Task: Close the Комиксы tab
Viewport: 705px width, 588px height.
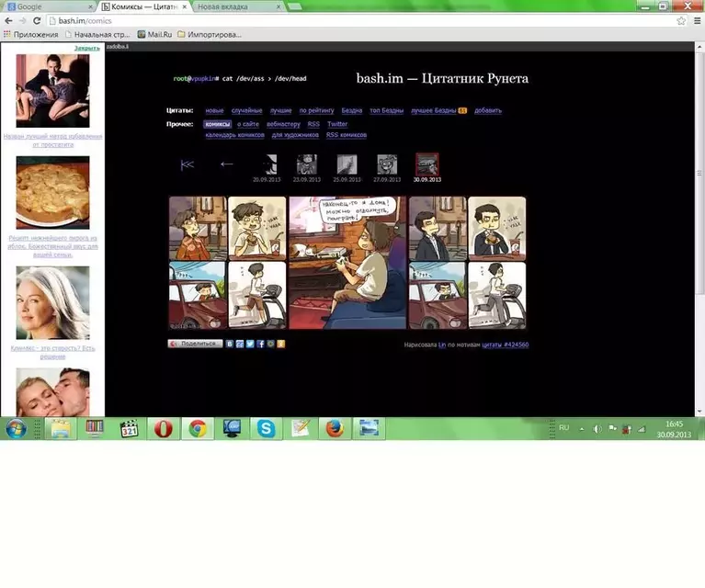Action: 185,6
